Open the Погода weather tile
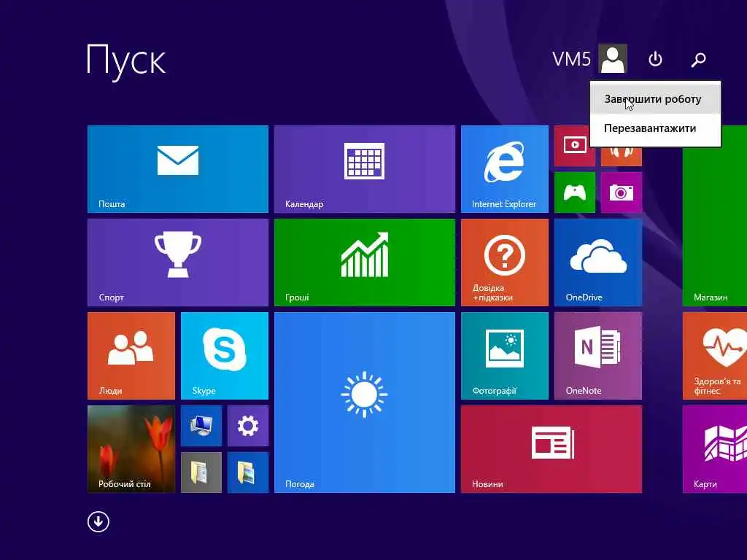 tap(365, 402)
